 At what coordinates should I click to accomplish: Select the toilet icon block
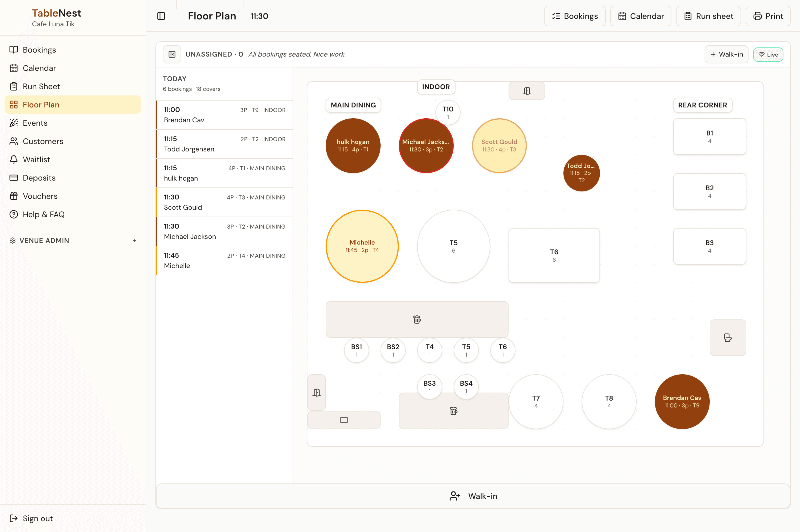[x=728, y=338]
